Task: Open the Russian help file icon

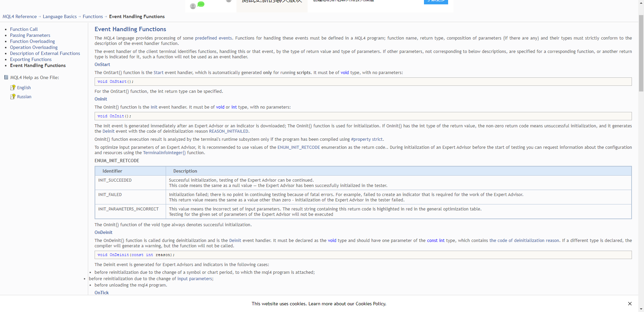Action: (x=13, y=97)
